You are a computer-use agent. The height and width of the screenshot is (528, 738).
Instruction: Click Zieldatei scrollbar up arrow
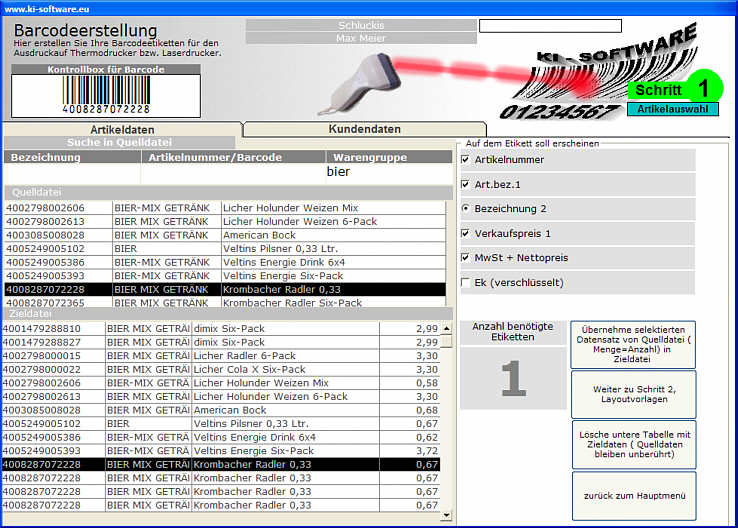447,328
